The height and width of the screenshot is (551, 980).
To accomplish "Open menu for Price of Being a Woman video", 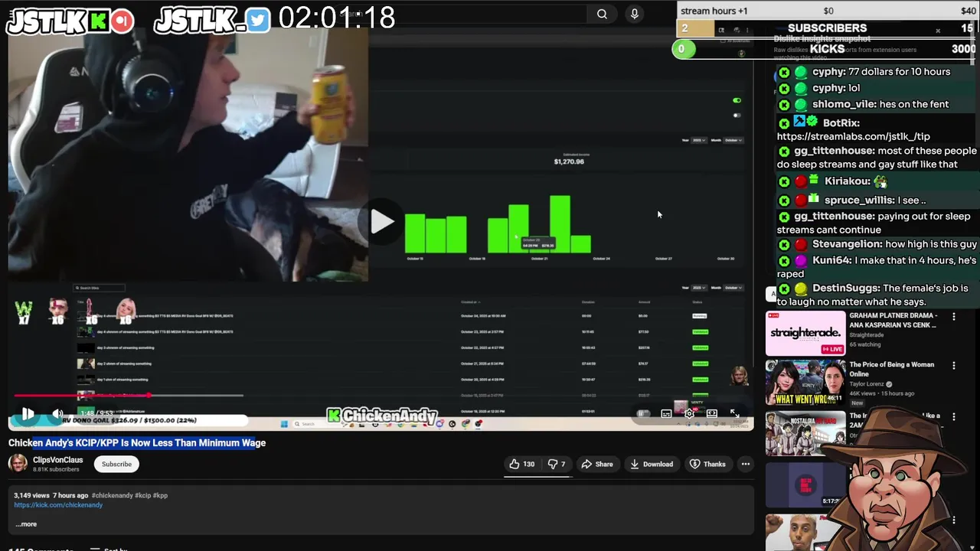I will (x=954, y=366).
